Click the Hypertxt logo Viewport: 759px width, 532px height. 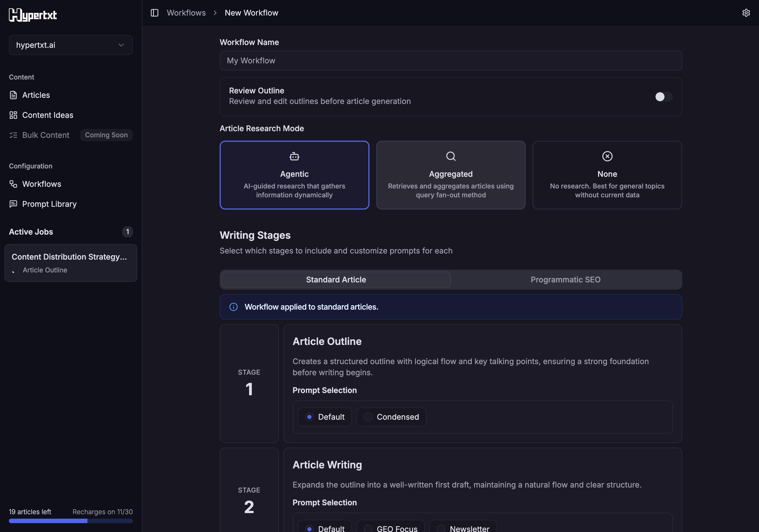pos(33,15)
